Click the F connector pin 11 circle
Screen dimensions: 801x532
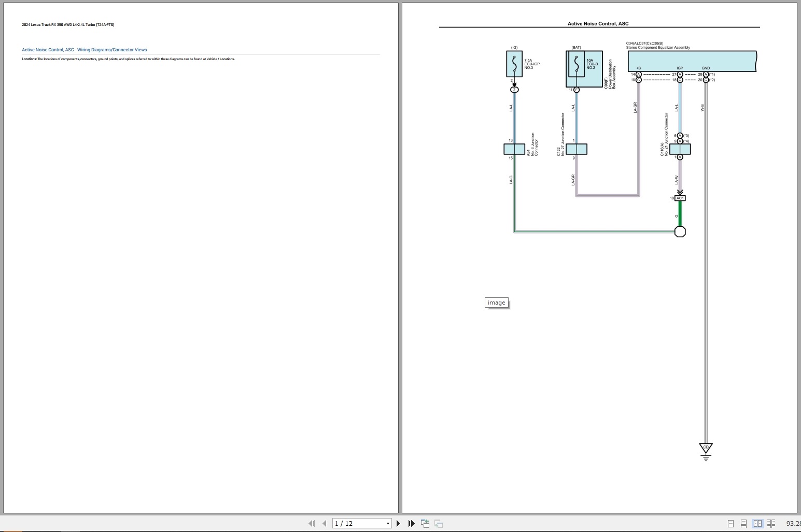pyautogui.click(x=577, y=90)
